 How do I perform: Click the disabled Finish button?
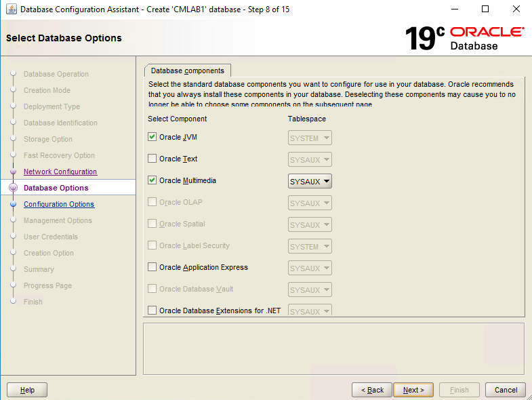[459, 390]
